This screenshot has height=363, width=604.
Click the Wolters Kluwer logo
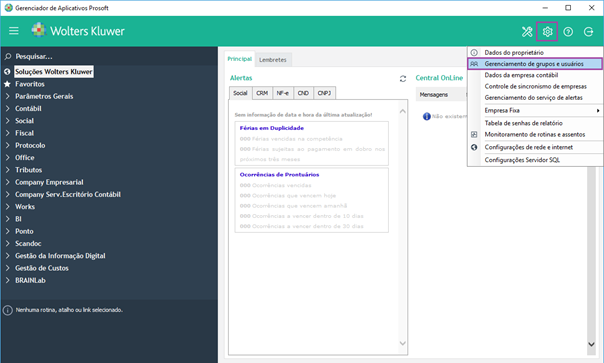(x=78, y=30)
